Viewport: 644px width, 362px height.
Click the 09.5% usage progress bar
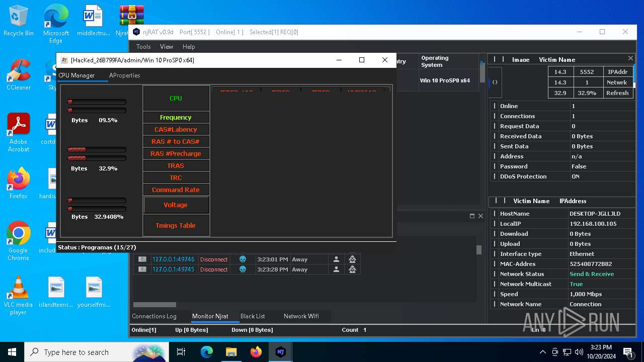click(97, 106)
